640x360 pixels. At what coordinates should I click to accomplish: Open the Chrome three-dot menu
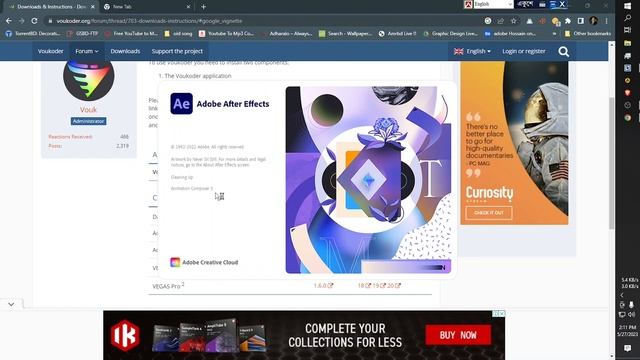[607, 21]
